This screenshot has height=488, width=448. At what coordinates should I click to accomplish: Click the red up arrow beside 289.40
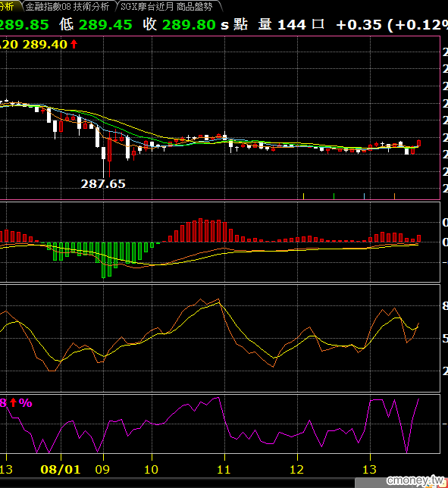74,44
